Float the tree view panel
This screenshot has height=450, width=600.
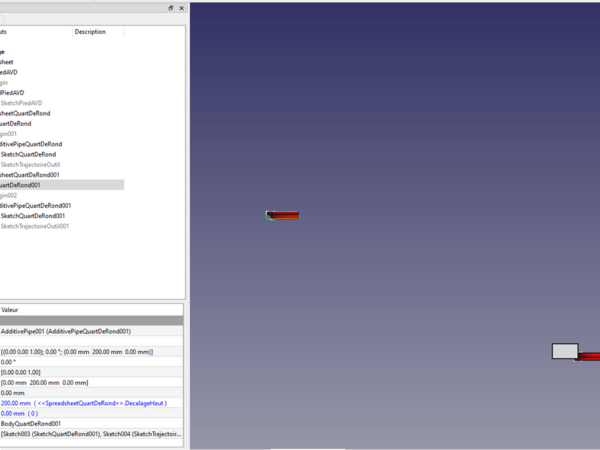click(x=171, y=8)
